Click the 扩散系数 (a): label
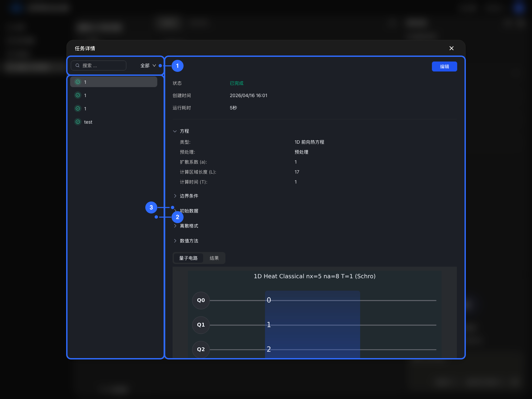The image size is (532, 399). (x=193, y=162)
